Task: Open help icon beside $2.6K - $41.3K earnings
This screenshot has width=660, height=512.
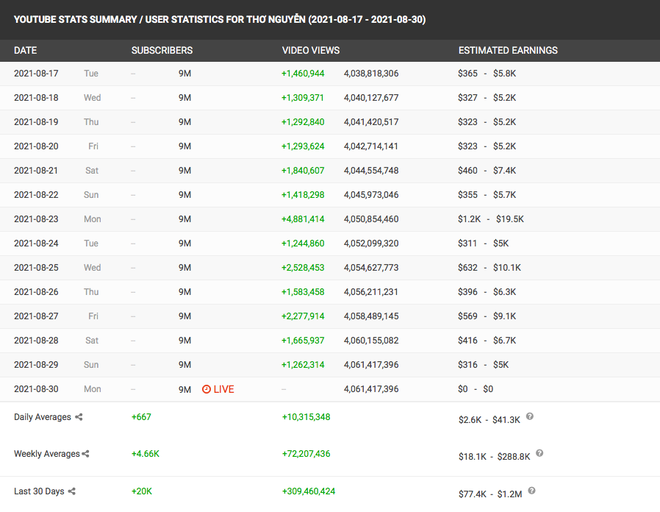Action: point(530,416)
